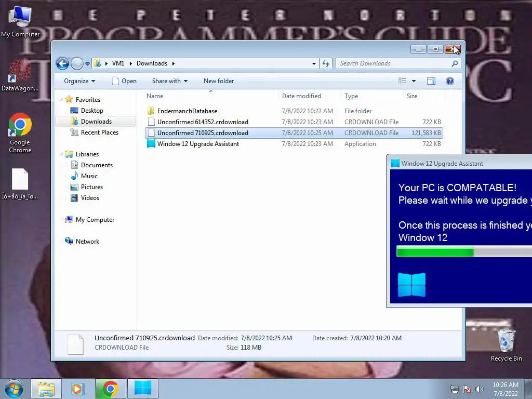Open the Documents library
The image size is (532, 399).
(x=97, y=165)
